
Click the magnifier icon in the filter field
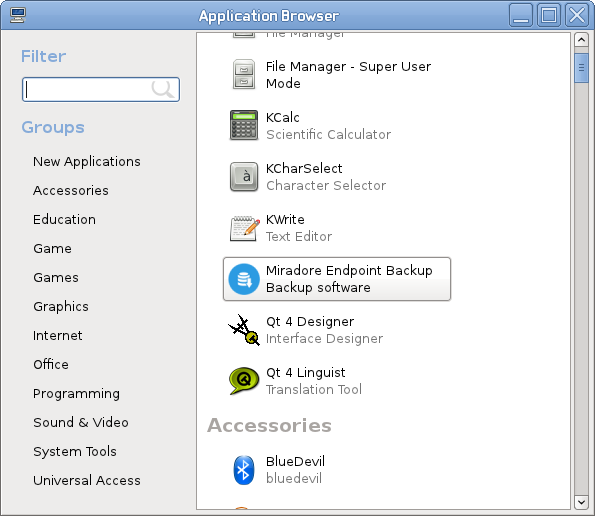point(163,89)
